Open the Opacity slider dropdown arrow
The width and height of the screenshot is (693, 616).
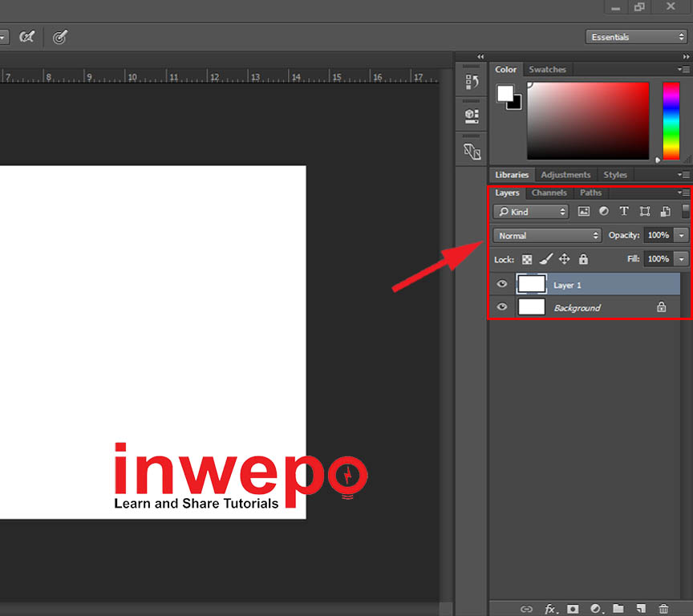pyautogui.click(x=681, y=236)
